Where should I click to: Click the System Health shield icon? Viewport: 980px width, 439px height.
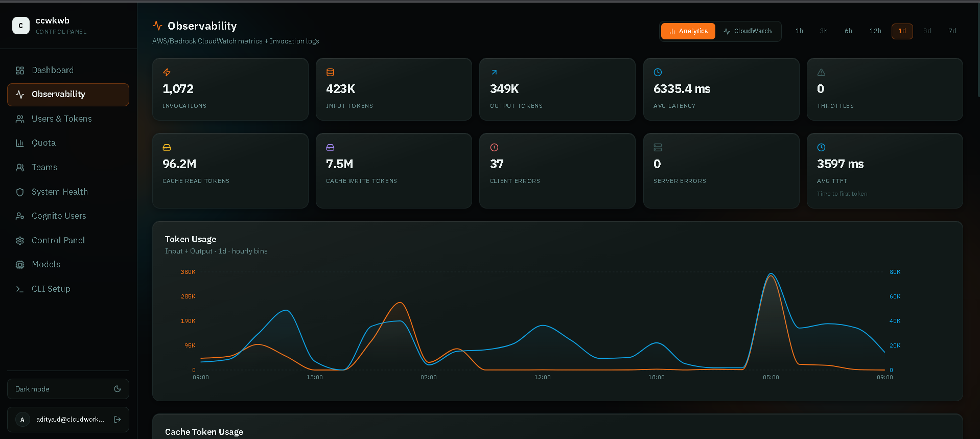tap(20, 192)
